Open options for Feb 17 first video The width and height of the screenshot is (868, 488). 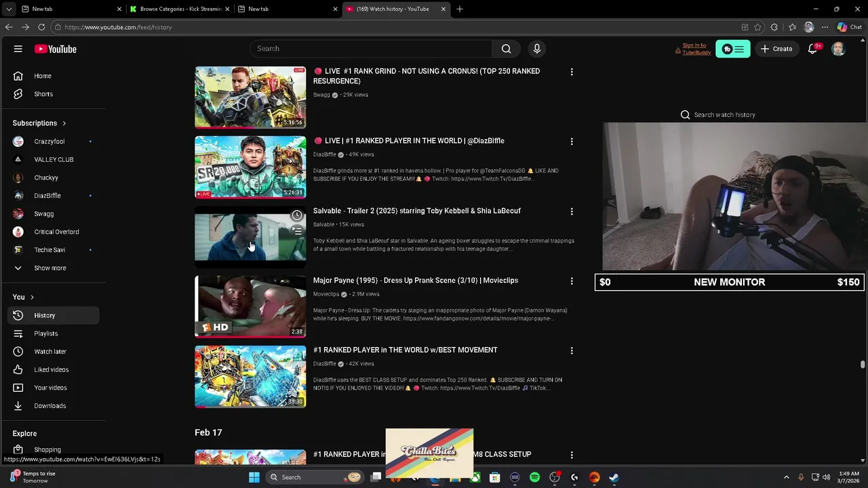572,455
